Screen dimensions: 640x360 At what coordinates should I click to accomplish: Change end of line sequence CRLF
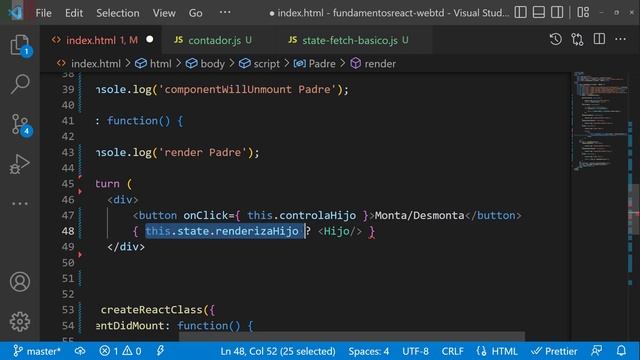(452, 351)
